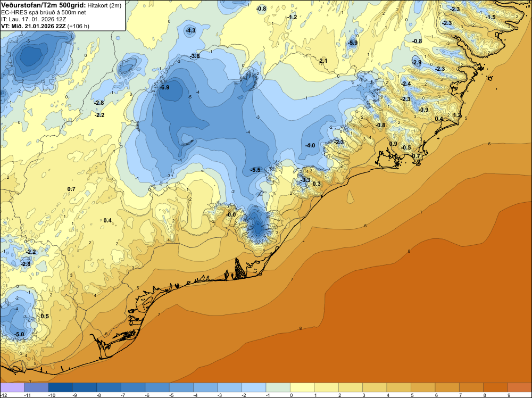The width and height of the screenshot is (532, 398).
Task: Click the -0.9 temperature label
Action: point(423,110)
